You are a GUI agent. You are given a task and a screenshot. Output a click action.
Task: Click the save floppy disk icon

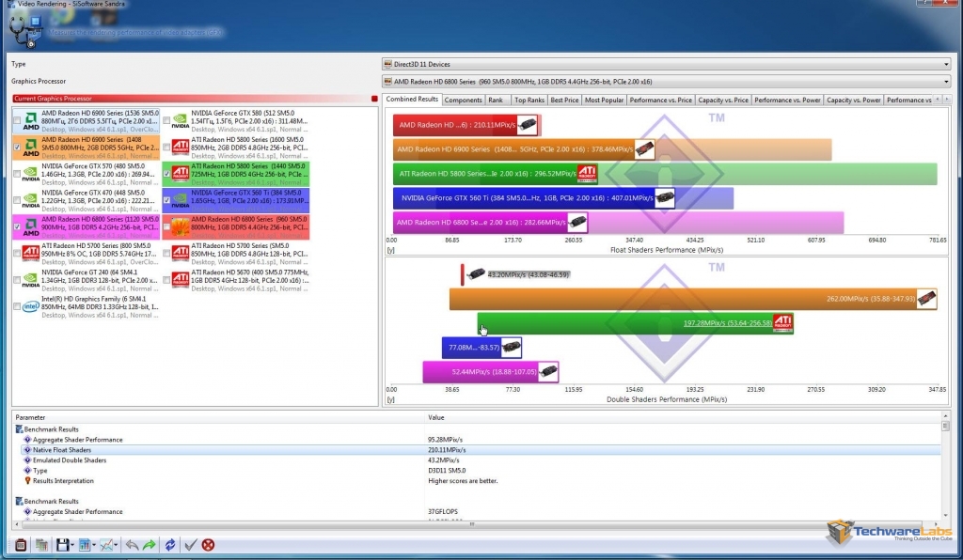tap(62, 545)
